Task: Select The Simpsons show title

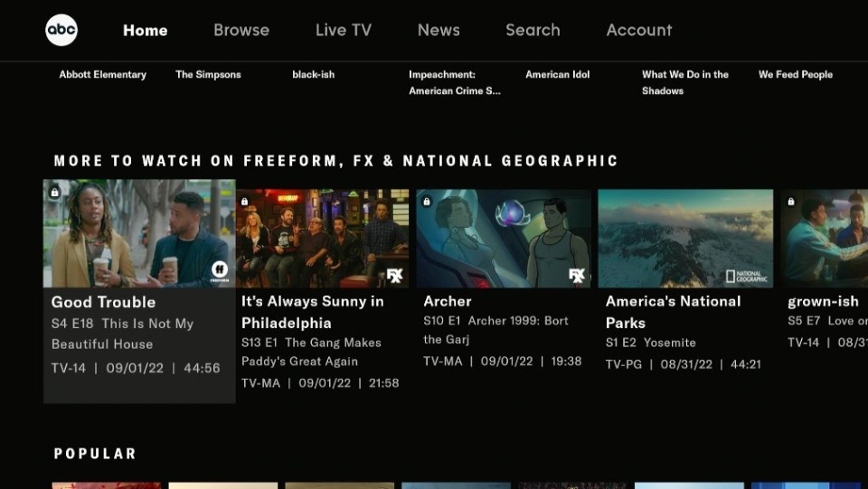Action: [x=208, y=74]
